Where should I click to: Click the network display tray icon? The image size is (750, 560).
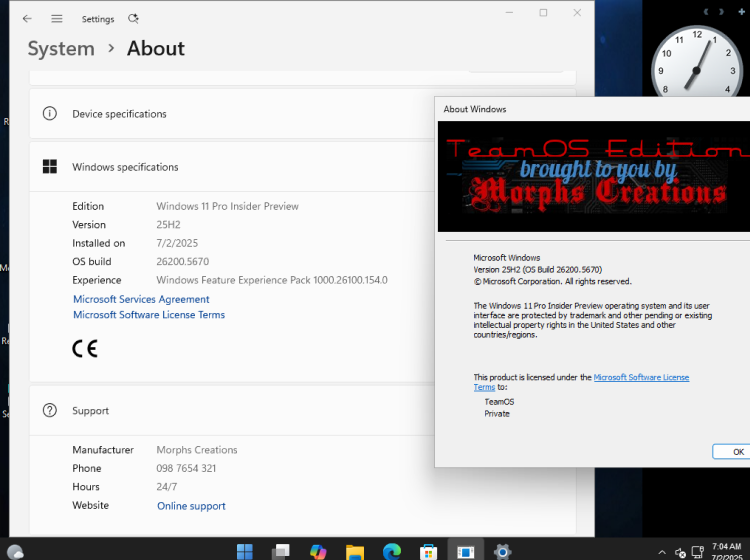tap(698, 552)
